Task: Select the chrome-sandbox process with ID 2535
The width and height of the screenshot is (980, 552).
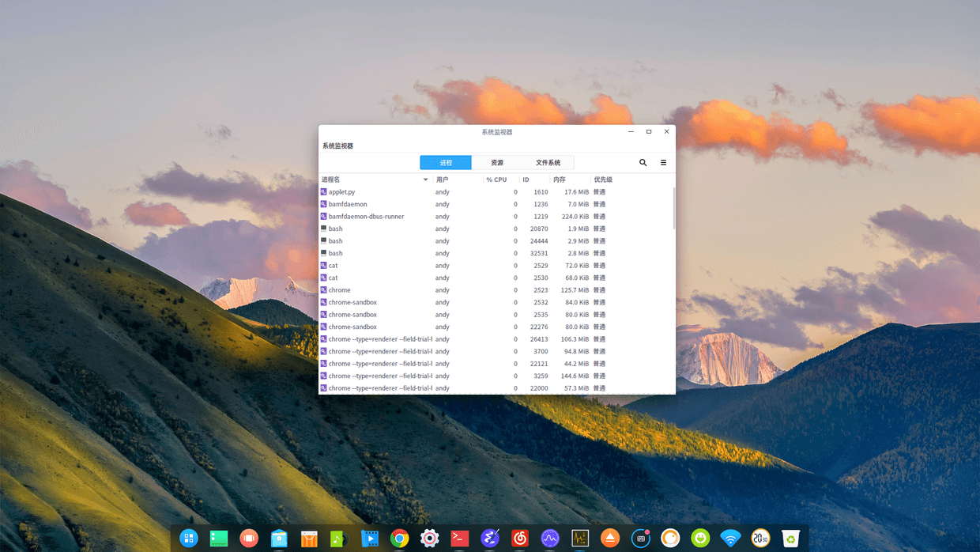Action: tap(496, 315)
